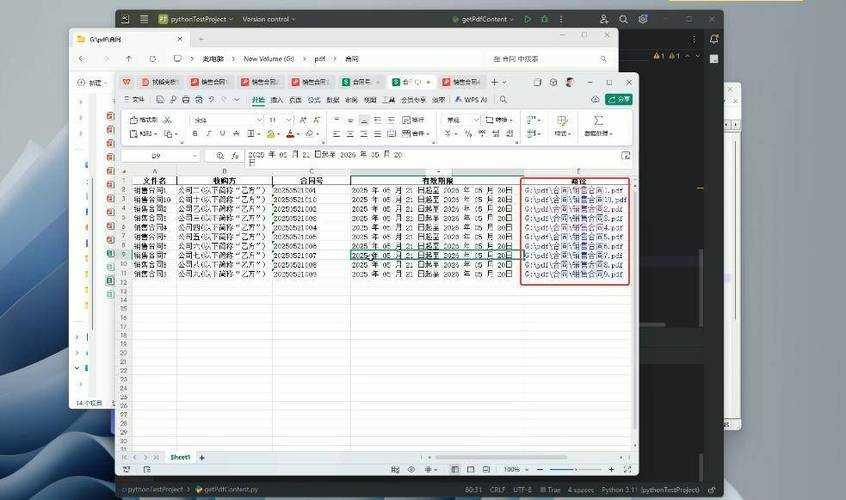Increase font size with A+ icon
This screenshot has height=500, width=846.
(x=303, y=120)
